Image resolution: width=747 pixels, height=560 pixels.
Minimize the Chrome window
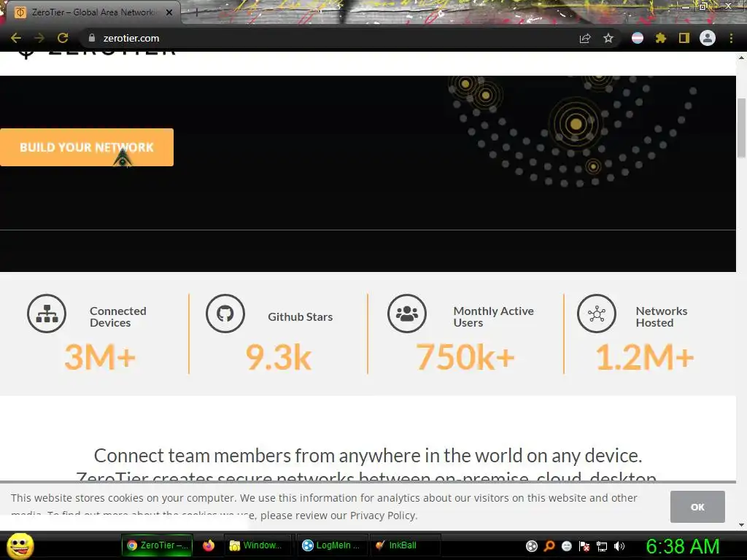point(686,7)
